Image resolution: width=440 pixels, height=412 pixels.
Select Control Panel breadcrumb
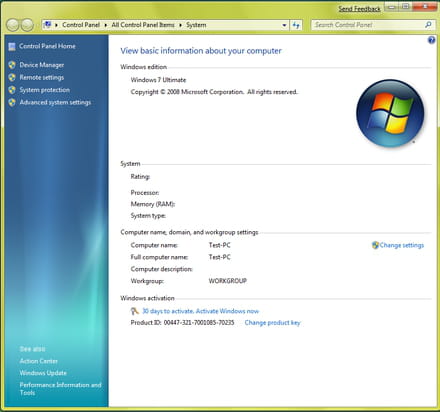point(81,25)
